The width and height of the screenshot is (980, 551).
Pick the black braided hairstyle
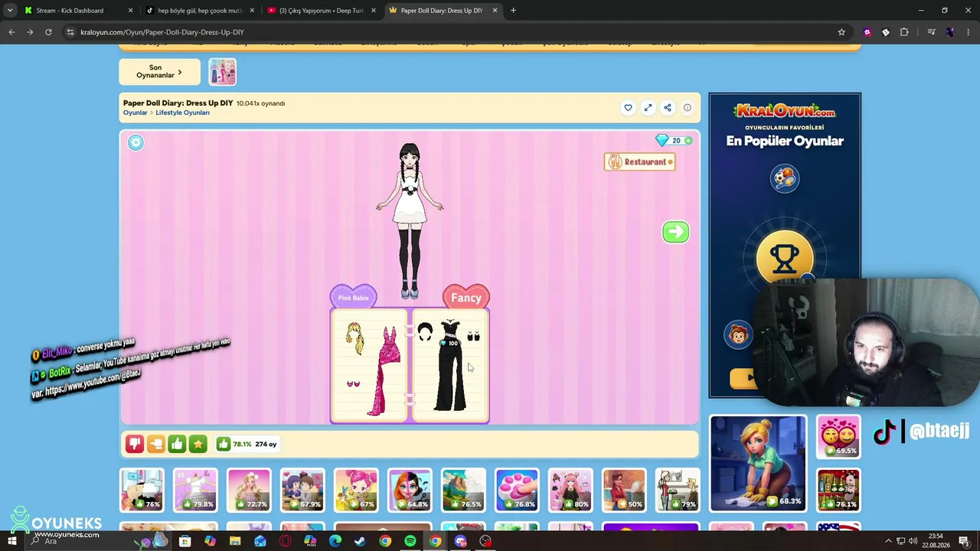click(425, 331)
